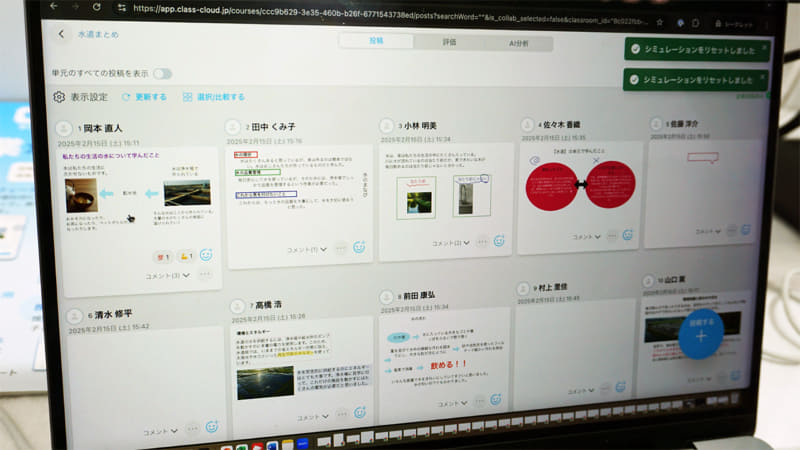
Task: Expand comments on 佐々木 香織's post
Action: coord(586,237)
